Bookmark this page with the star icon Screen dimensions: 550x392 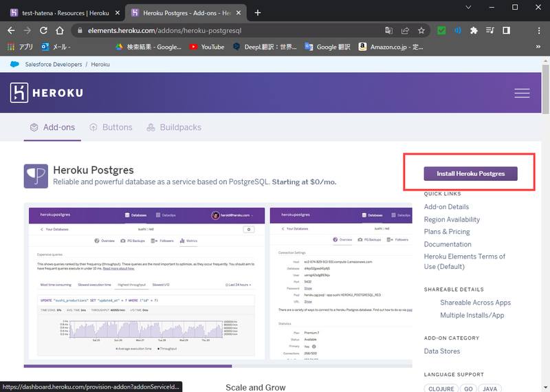tap(421, 30)
